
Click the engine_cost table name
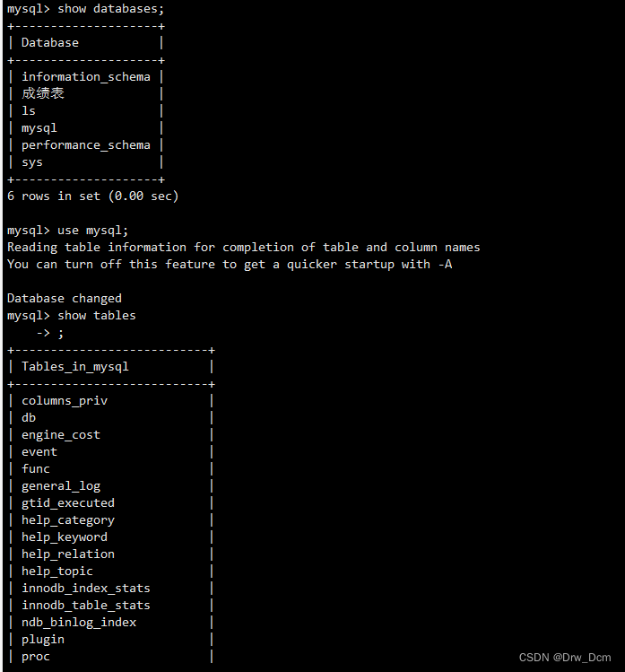(x=61, y=435)
